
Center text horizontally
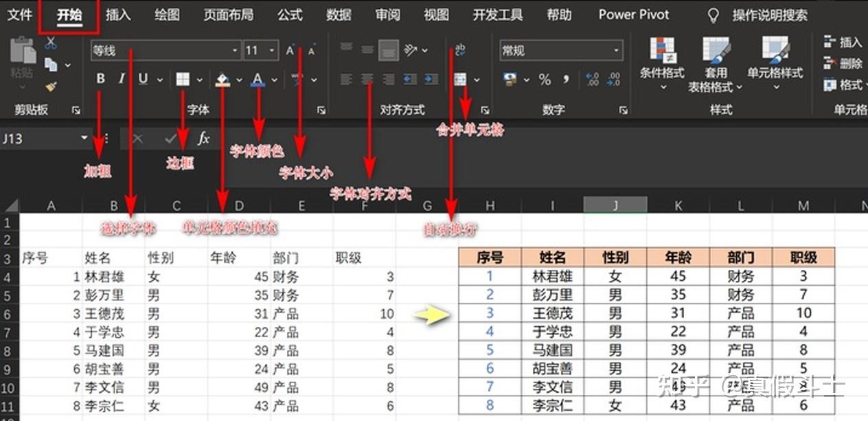[x=367, y=80]
